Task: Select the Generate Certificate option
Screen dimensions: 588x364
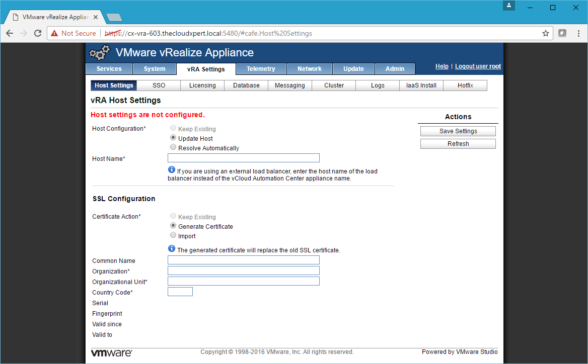Action: (x=173, y=226)
